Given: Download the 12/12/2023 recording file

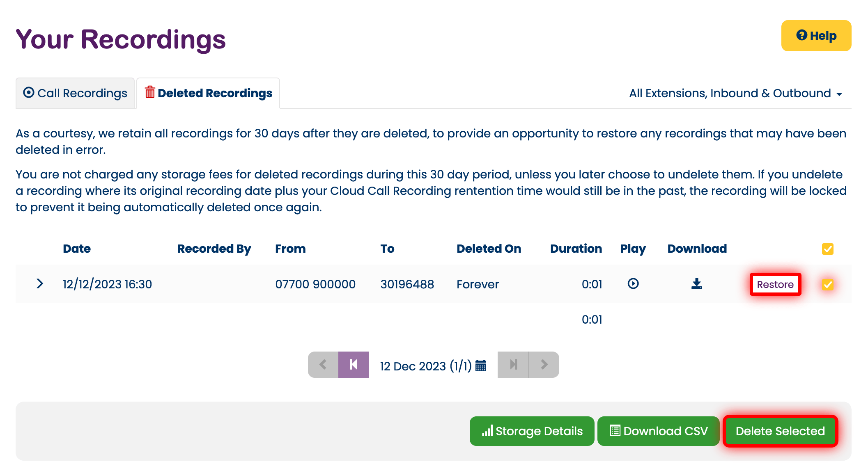Looking at the screenshot, I should tap(696, 283).
